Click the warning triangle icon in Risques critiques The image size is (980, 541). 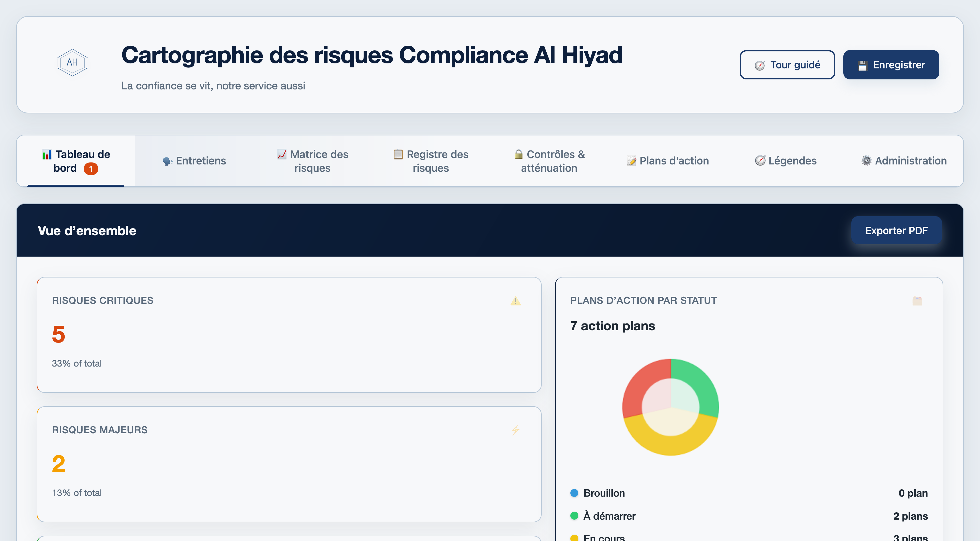click(515, 301)
